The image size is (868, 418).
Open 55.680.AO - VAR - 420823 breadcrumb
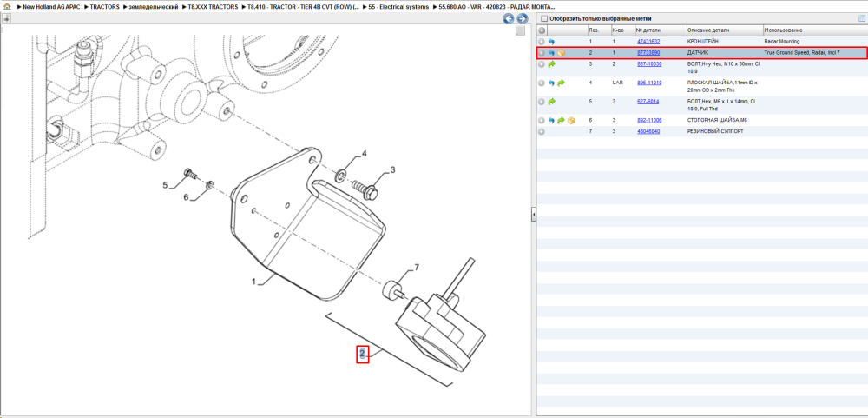[496, 7]
